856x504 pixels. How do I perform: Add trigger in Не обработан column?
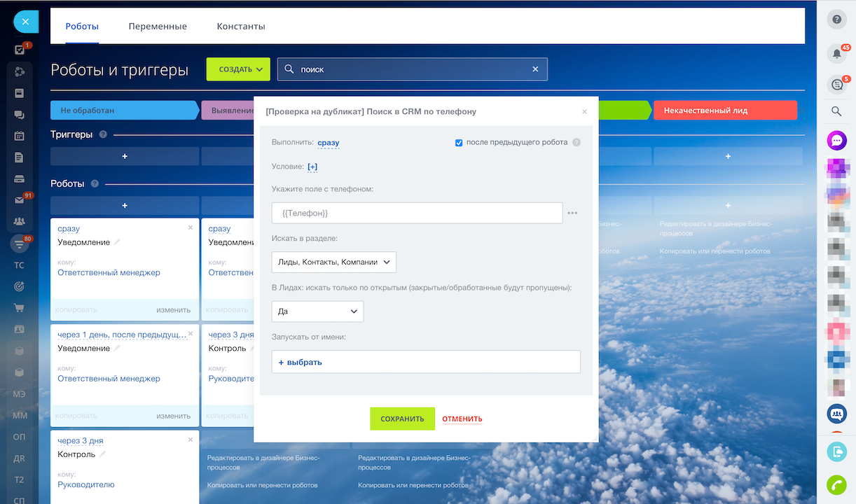(125, 156)
